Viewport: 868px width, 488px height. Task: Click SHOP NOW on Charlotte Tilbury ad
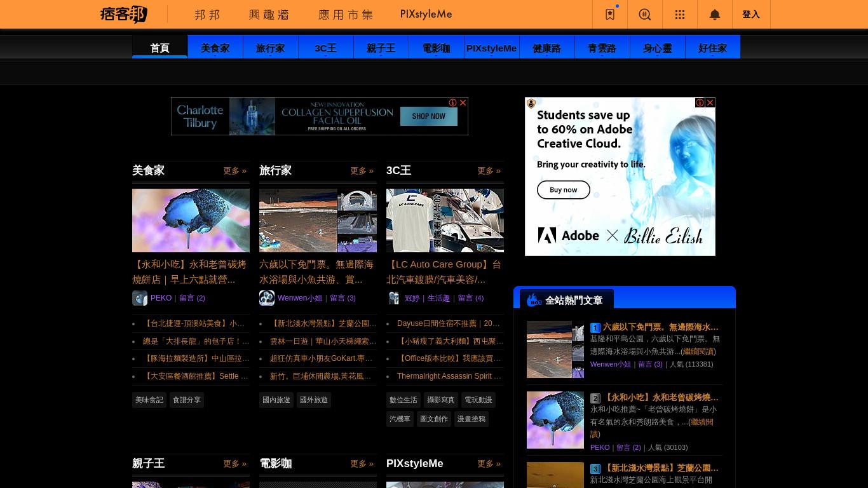pyautogui.click(x=429, y=116)
